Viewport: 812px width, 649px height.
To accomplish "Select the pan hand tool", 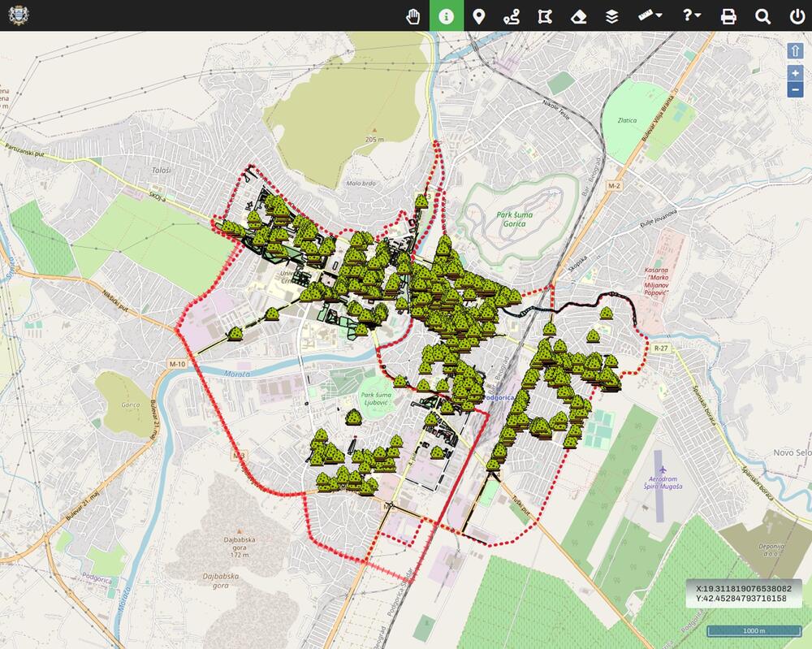I will (412, 16).
